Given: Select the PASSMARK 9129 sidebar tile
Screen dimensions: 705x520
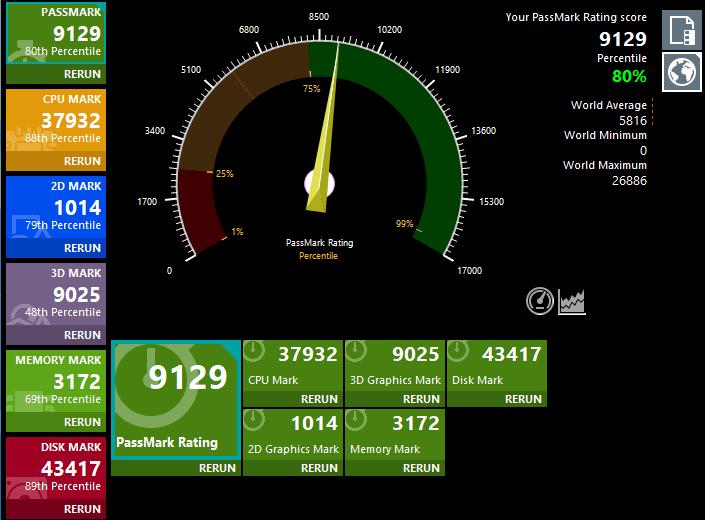Looking at the screenshot, I should 56,33.
